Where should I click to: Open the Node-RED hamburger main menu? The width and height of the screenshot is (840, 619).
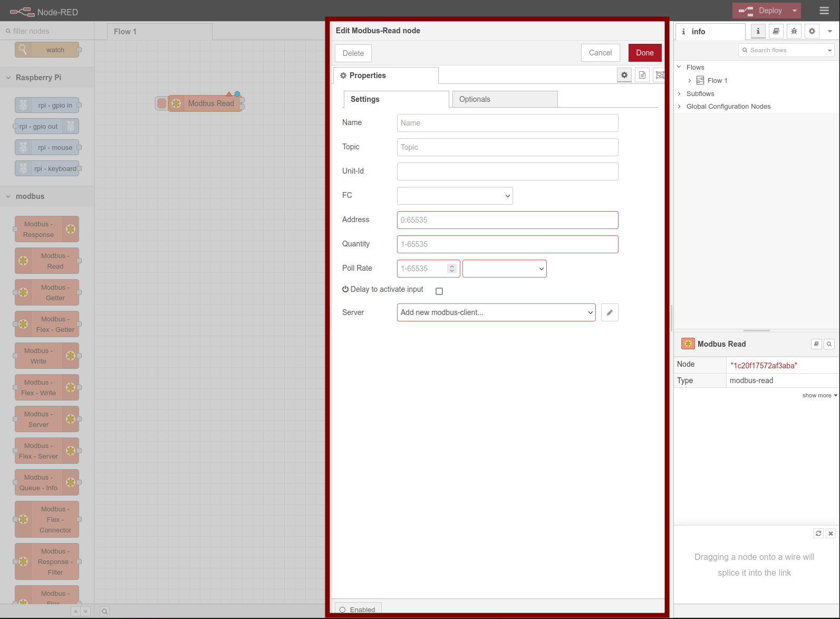pyautogui.click(x=824, y=11)
